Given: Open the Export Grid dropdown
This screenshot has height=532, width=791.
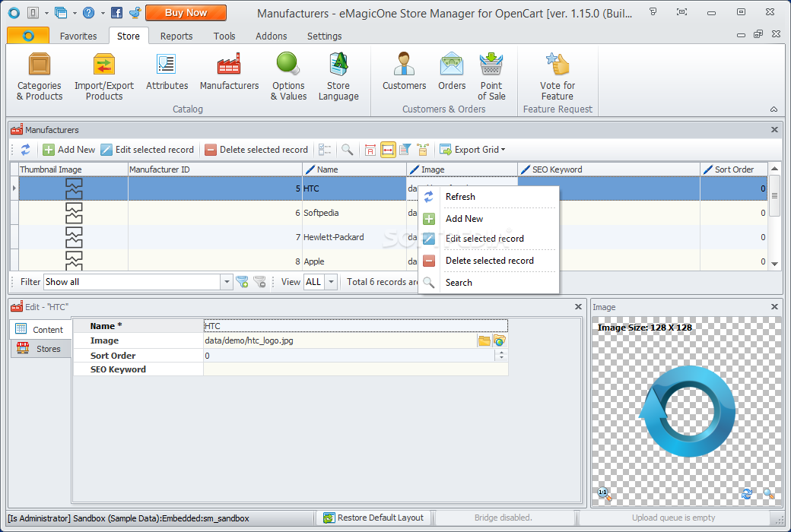Looking at the screenshot, I should 472,150.
